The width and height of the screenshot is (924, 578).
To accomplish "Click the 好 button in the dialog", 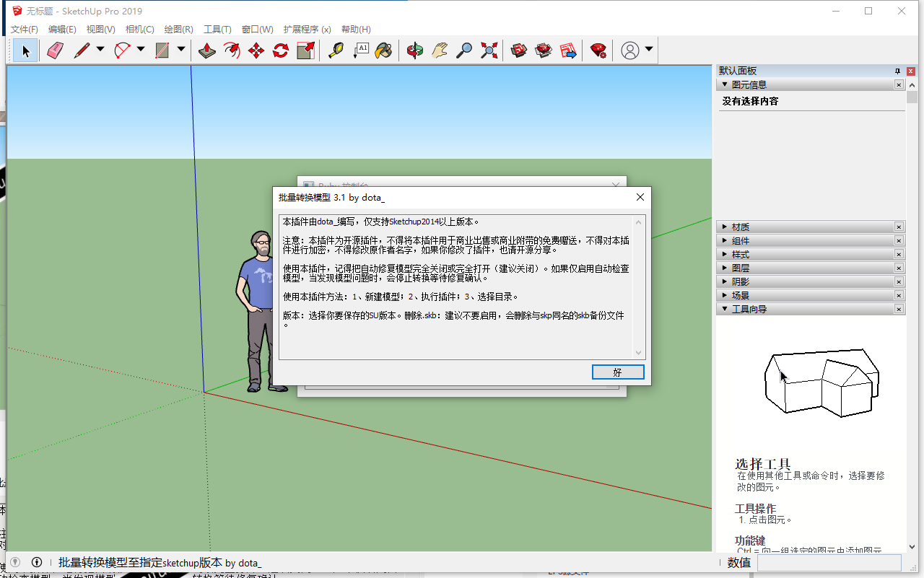I will click(x=618, y=372).
